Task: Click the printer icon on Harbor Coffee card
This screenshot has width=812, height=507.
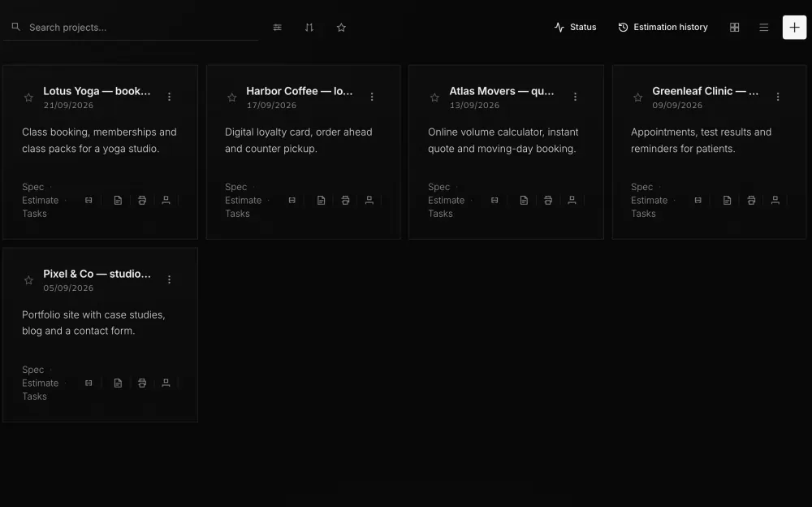Action: click(345, 200)
